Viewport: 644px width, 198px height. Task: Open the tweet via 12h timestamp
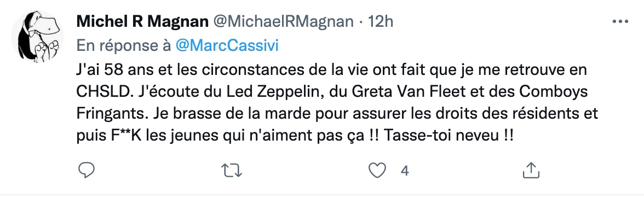380,22
